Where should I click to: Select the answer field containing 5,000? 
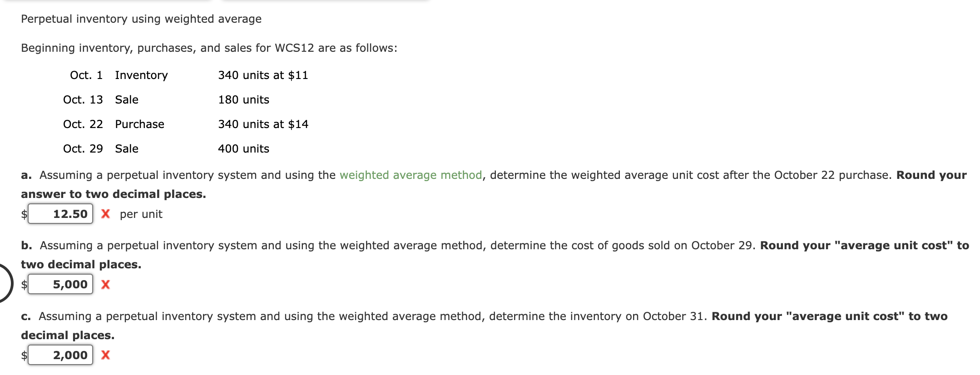[x=61, y=285]
